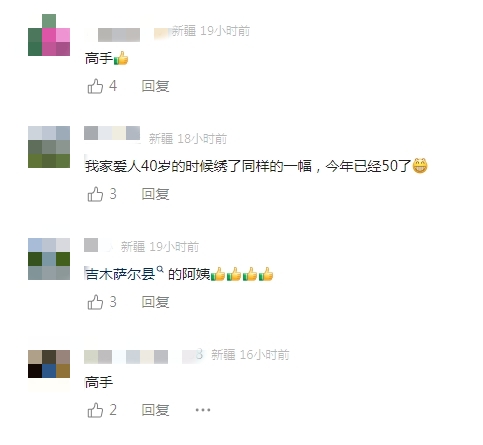Like the first '高手' comment with thumbs-up

(95, 86)
